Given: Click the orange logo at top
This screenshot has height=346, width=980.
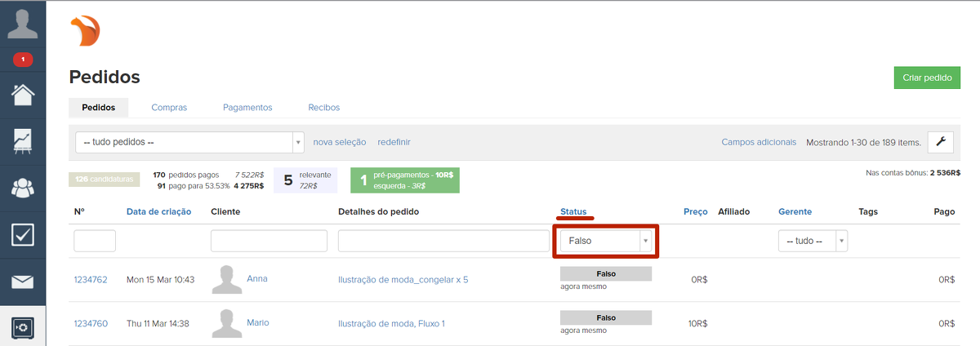Looking at the screenshot, I should [x=86, y=33].
